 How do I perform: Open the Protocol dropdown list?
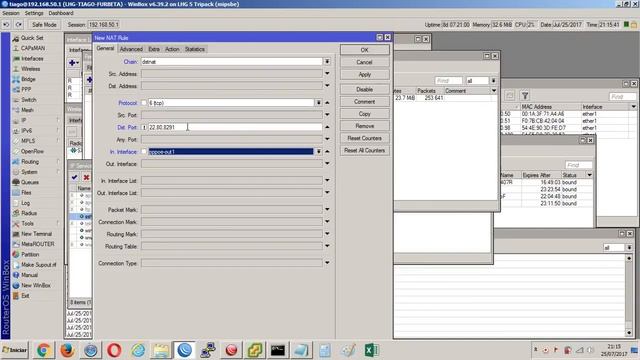pyautogui.click(x=319, y=103)
